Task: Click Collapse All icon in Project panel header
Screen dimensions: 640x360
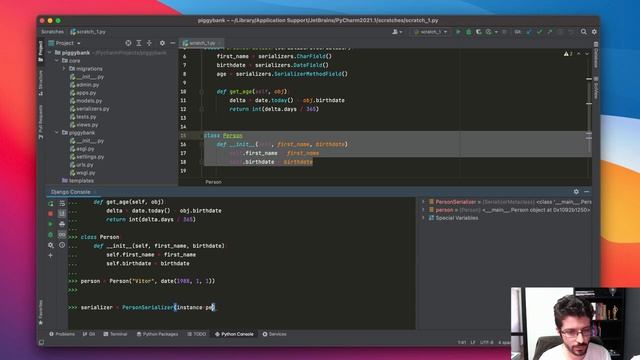Action: tap(149, 43)
